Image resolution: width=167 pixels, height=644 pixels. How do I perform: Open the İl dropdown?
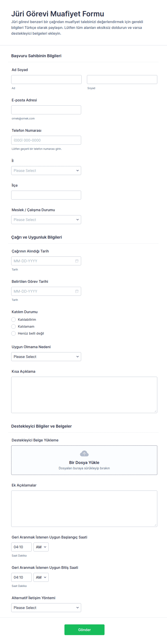pos(46,171)
